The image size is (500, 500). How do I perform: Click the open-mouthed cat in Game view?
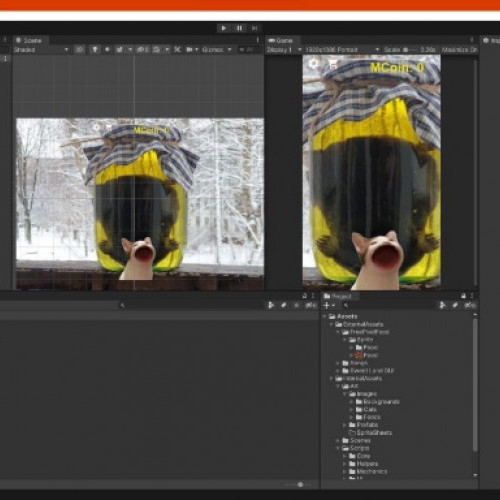pyautogui.click(x=378, y=260)
